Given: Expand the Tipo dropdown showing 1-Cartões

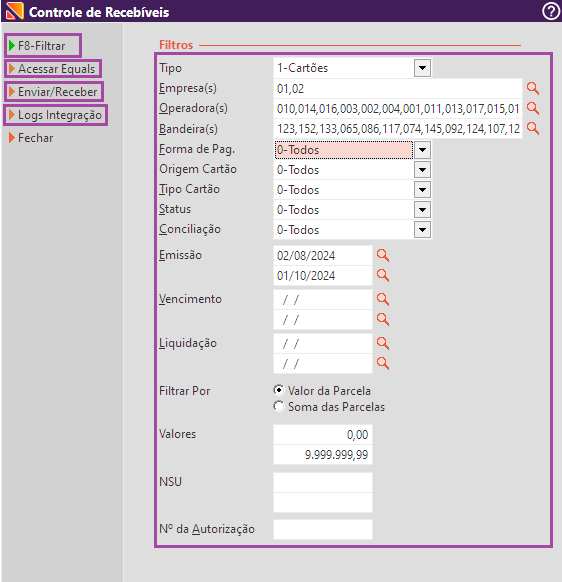Looking at the screenshot, I should (422, 68).
